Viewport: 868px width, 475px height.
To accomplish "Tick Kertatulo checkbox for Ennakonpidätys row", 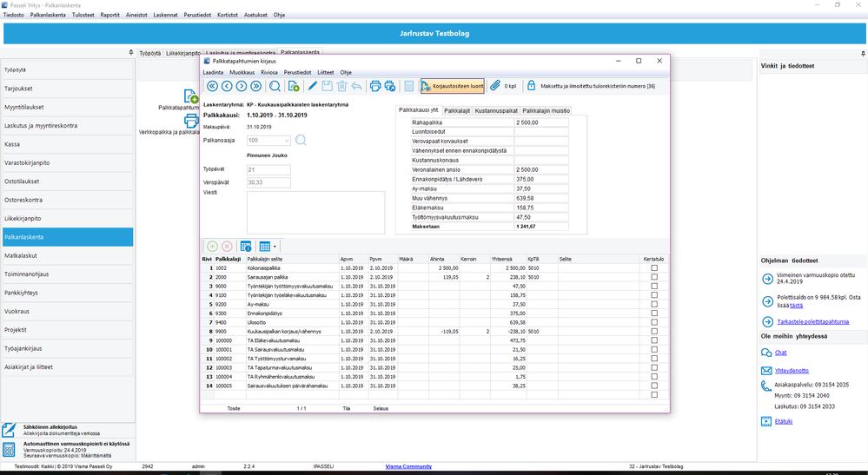I will [654, 313].
